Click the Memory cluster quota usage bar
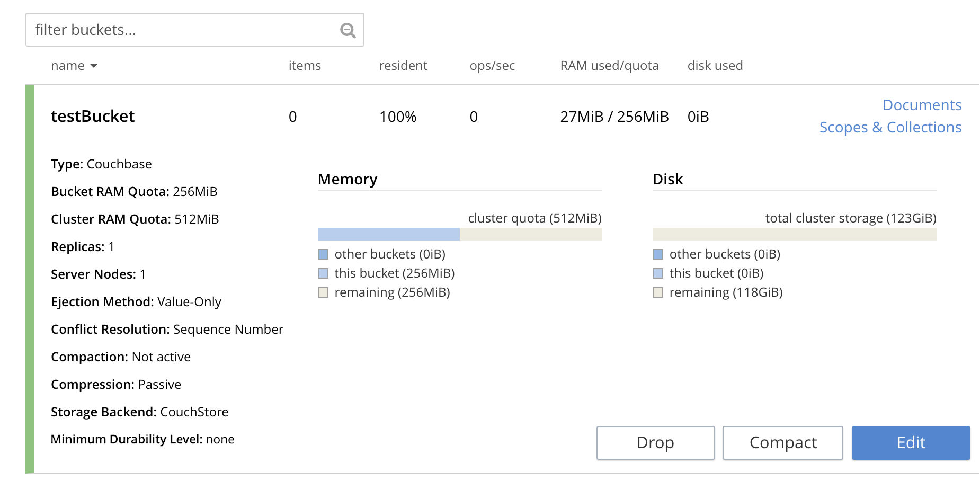 coord(459,234)
